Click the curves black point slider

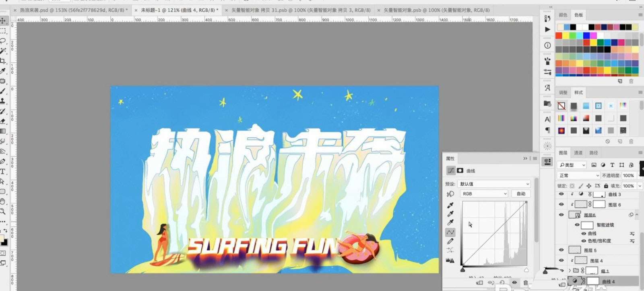coord(462,270)
